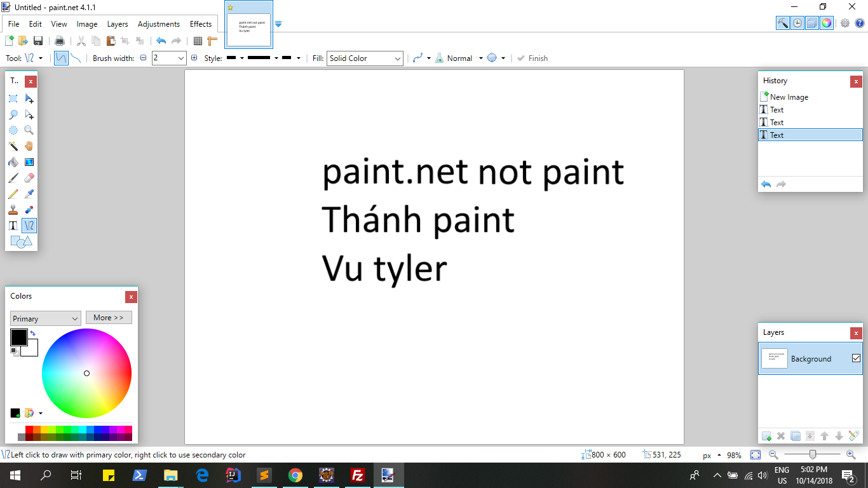Click the Open file toolbar icon
This screenshot has width=868, height=488.
[24, 41]
